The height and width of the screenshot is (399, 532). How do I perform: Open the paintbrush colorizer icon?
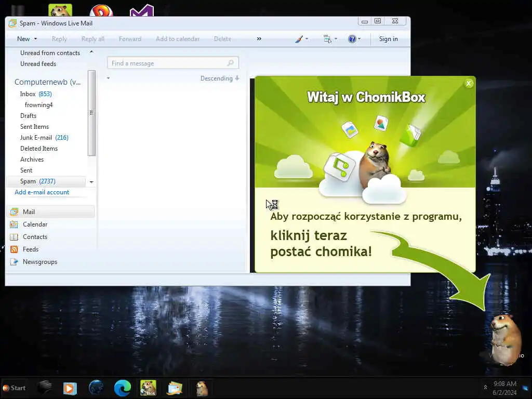click(299, 39)
